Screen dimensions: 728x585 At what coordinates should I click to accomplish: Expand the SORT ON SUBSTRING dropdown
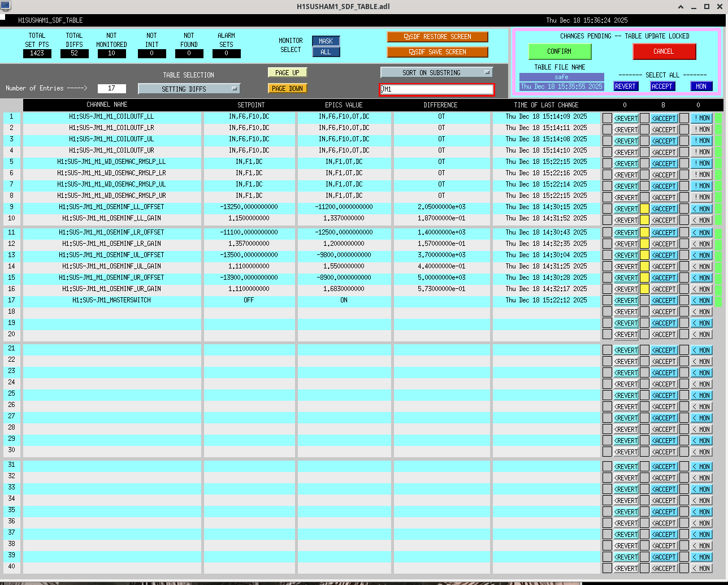pos(436,72)
